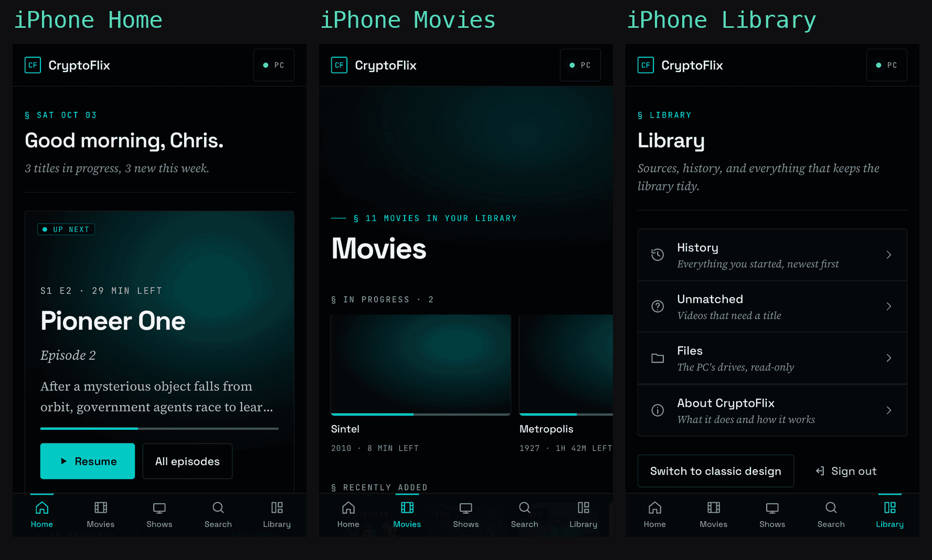The image size is (932, 560).
Task: Click Pioneer One playback progress bar
Action: (160, 429)
